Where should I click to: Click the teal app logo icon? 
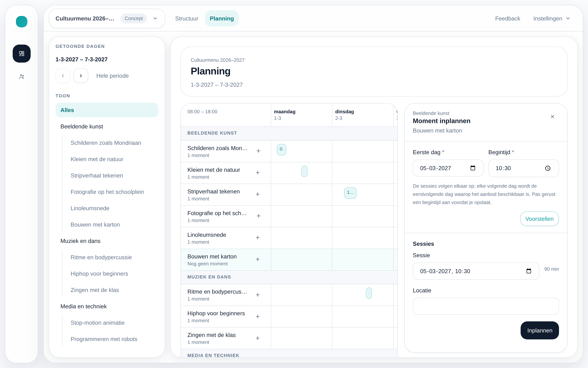(22, 22)
